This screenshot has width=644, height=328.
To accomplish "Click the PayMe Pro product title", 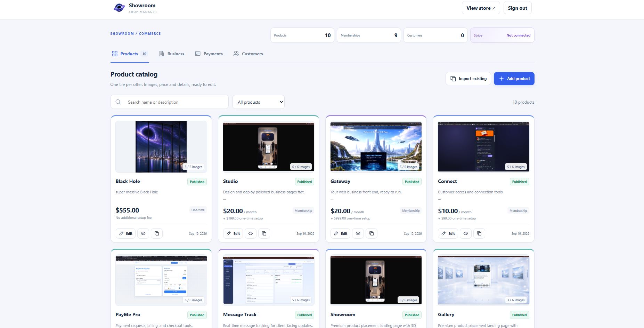I will coord(128,314).
